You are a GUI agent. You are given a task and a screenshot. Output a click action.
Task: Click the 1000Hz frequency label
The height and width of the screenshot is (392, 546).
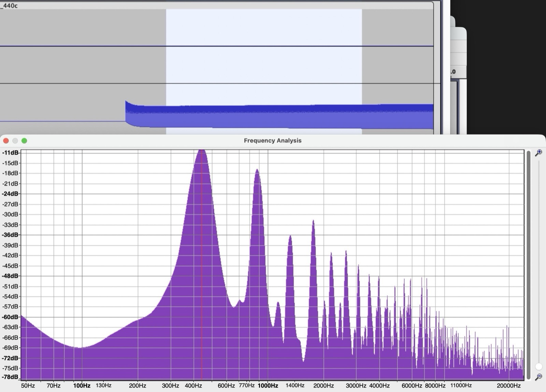268,386
